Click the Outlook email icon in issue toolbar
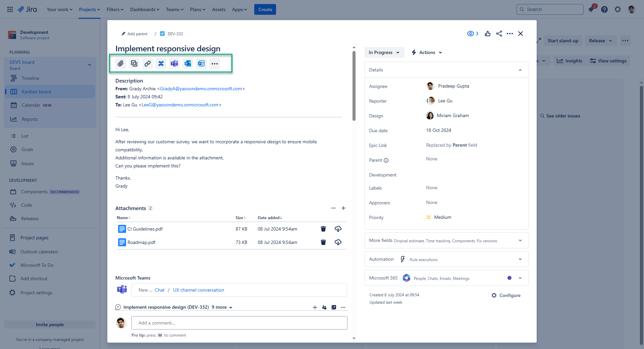Viewport: 644px width, 349px height. [x=188, y=63]
